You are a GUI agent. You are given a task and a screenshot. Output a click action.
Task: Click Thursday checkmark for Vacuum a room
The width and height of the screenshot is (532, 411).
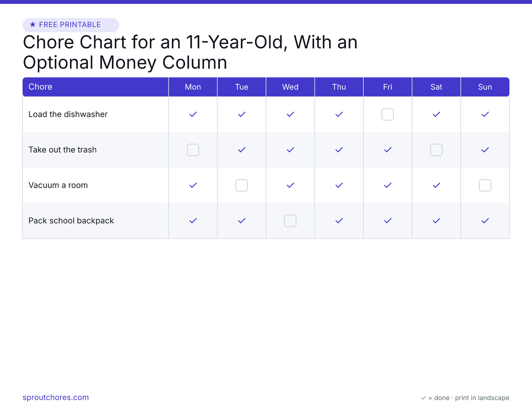click(x=339, y=185)
